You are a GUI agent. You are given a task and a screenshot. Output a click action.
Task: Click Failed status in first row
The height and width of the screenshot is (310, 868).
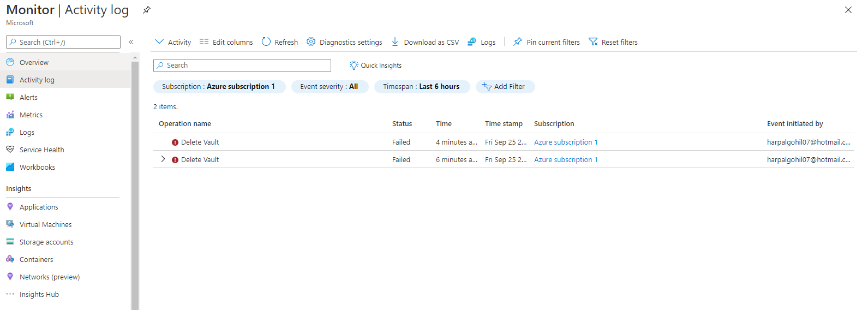(x=401, y=142)
